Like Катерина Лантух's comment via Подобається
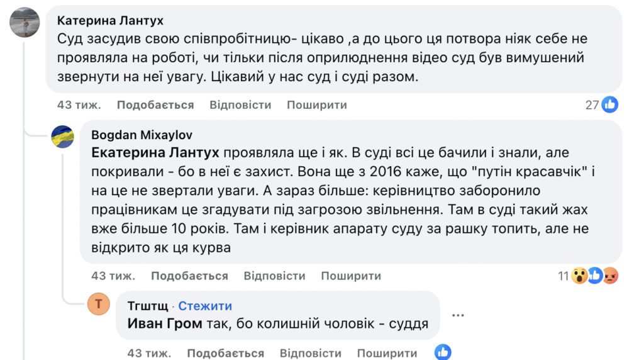Screen dimensions: 644x360 (x=155, y=105)
